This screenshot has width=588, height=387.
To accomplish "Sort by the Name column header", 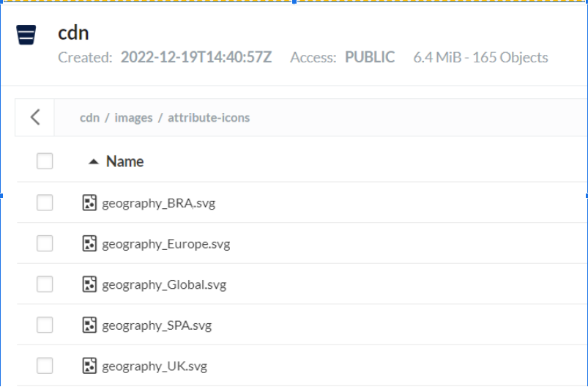I will 124,161.
